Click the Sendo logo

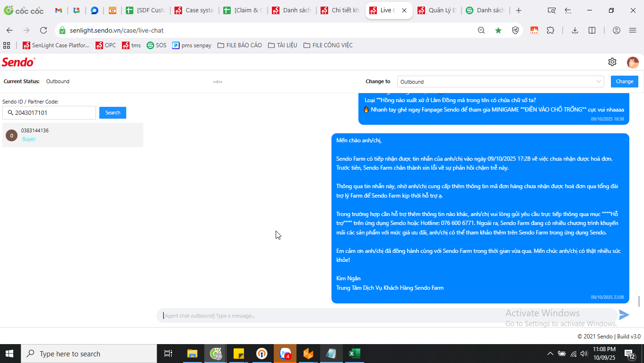(18, 62)
